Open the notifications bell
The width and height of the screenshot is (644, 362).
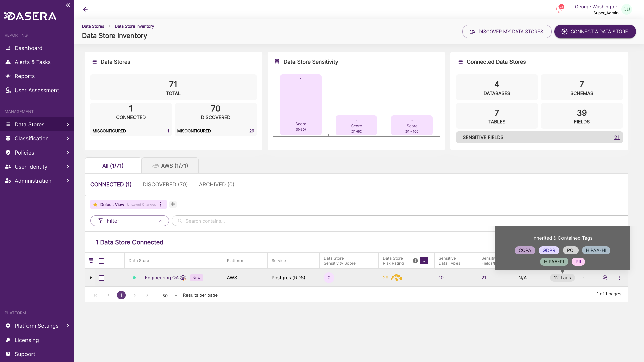pyautogui.click(x=559, y=9)
